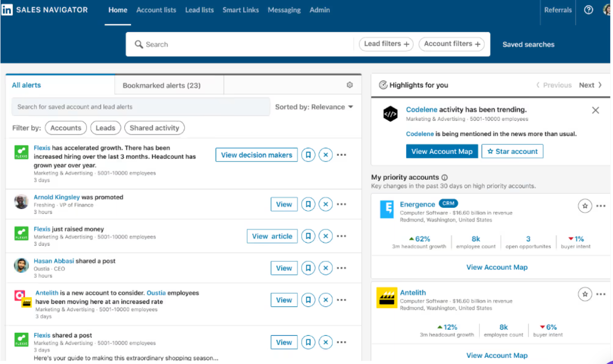Toggle the Shared activity filter chip
Image resolution: width=613 pixels, height=364 pixels.
pos(154,128)
